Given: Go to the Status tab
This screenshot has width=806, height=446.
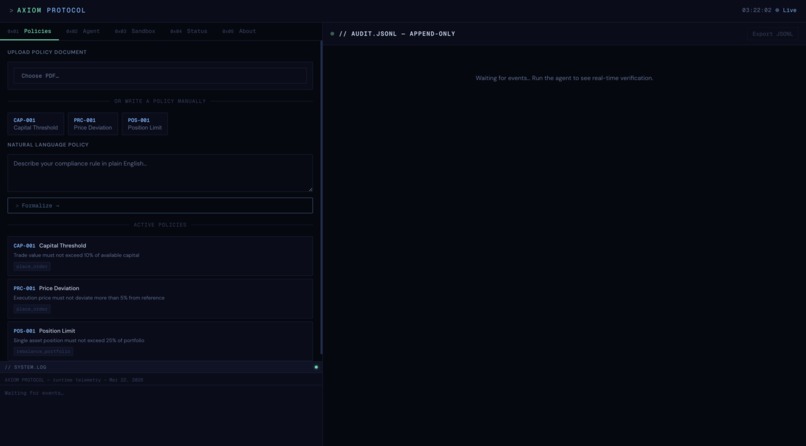Looking at the screenshot, I should (x=189, y=31).
